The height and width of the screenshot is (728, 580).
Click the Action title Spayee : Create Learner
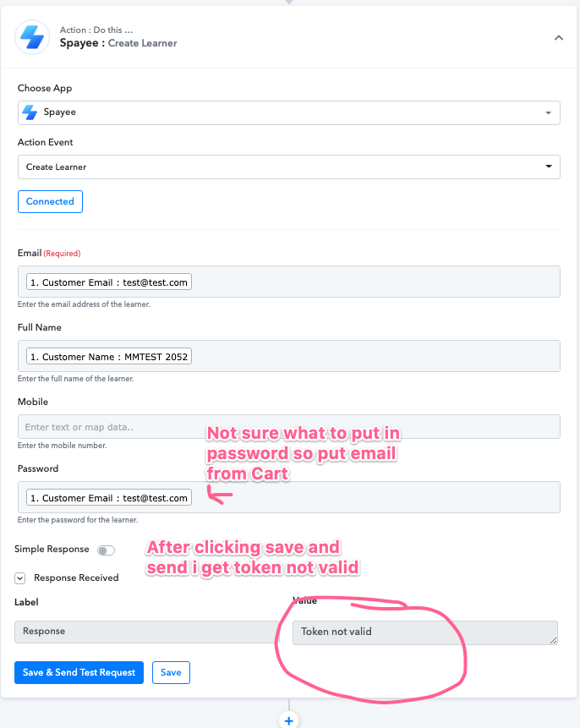pyautogui.click(x=118, y=43)
